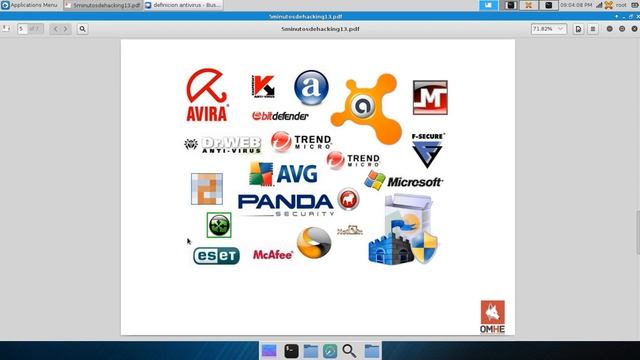The image size is (640, 360).
Task: Open the zoom level dropdown 71.82%
Action: pos(548,29)
